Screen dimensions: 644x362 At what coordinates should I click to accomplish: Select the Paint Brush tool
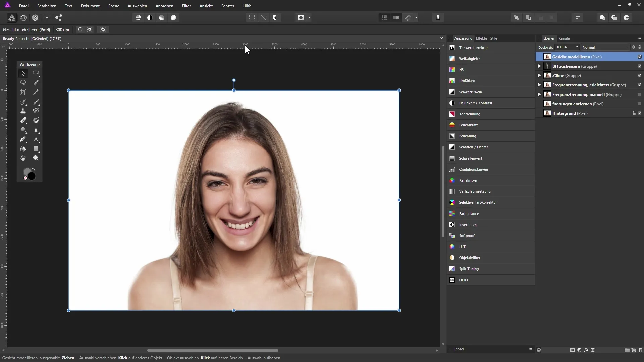(x=36, y=102)
